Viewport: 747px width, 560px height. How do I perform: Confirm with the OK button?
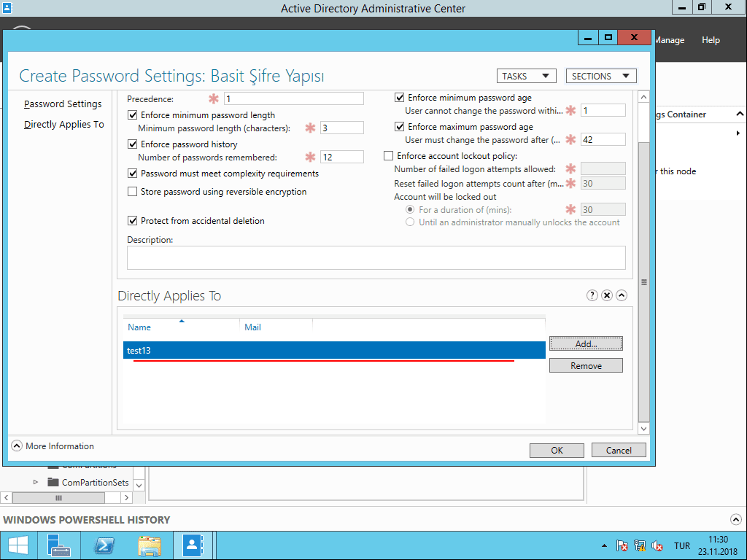(557, 450)
